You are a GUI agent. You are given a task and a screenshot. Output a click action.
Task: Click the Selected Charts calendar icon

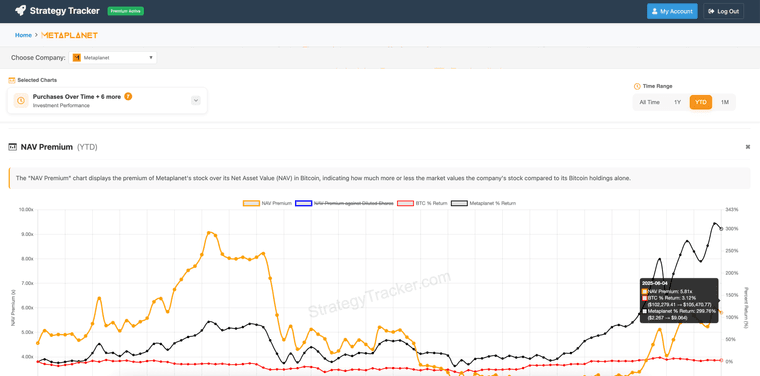tap(12, 80)
